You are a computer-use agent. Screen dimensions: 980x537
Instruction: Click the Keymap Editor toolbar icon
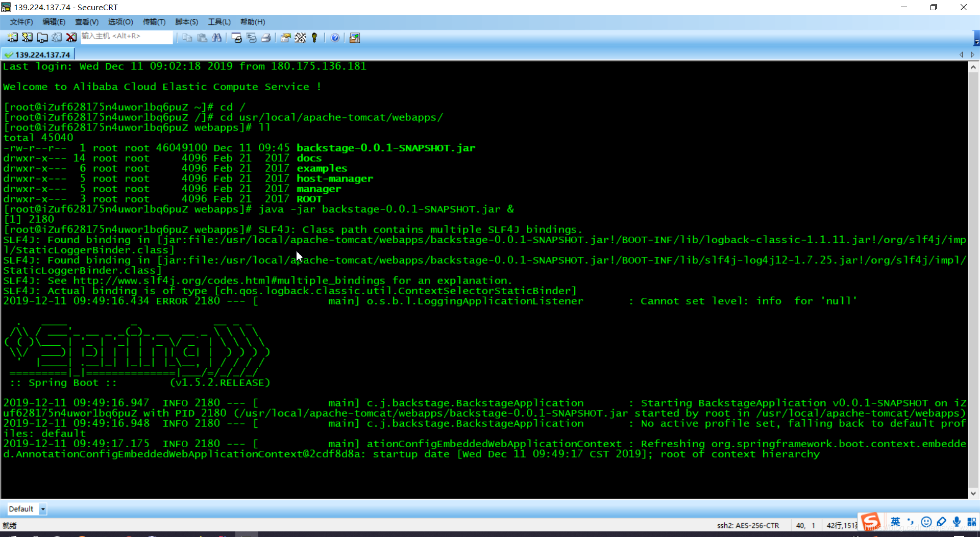click(x=300, y=38)
